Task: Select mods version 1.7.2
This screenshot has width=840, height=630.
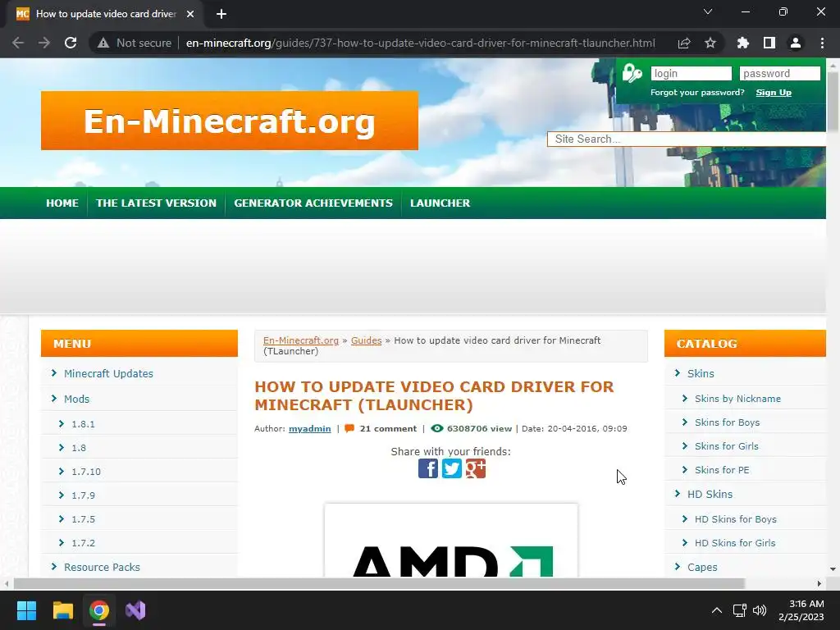Action: (83, 543)
